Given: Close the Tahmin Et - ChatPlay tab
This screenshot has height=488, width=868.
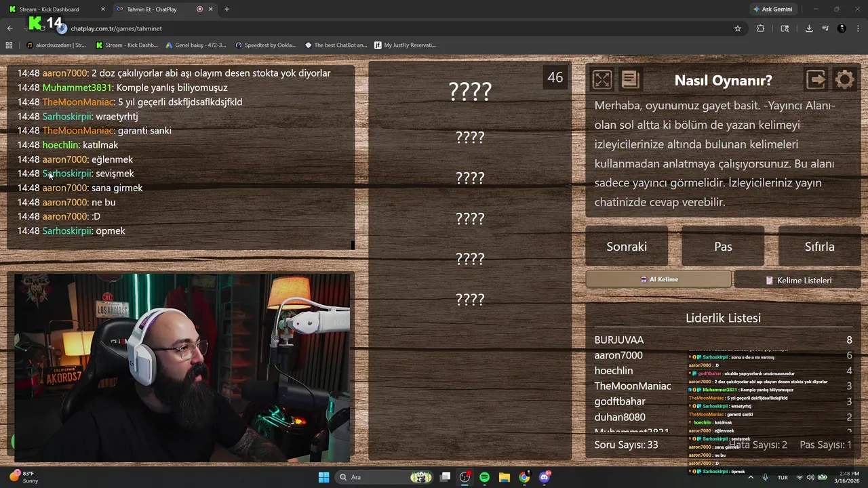Looking at the screenshot, I should pos(210,9).
